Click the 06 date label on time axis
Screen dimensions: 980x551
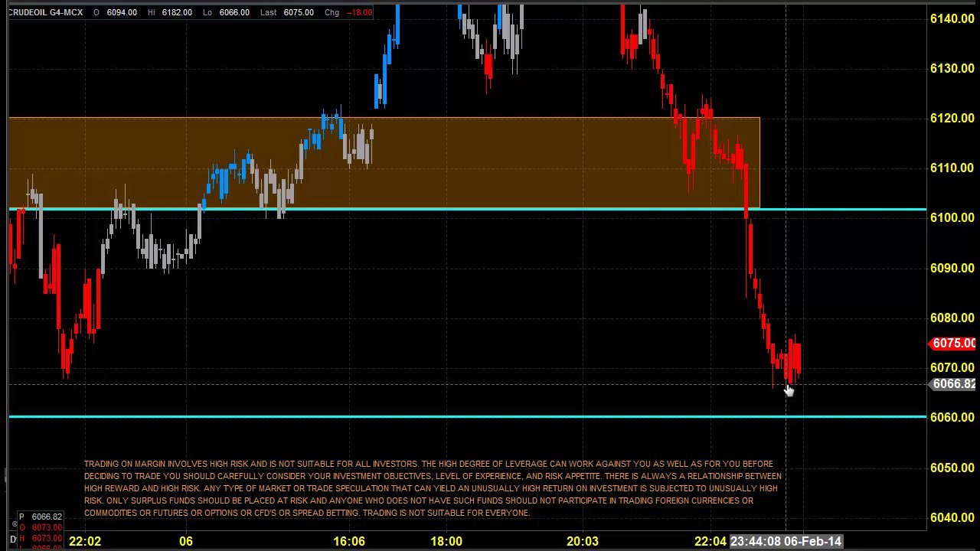click(186, 542)
